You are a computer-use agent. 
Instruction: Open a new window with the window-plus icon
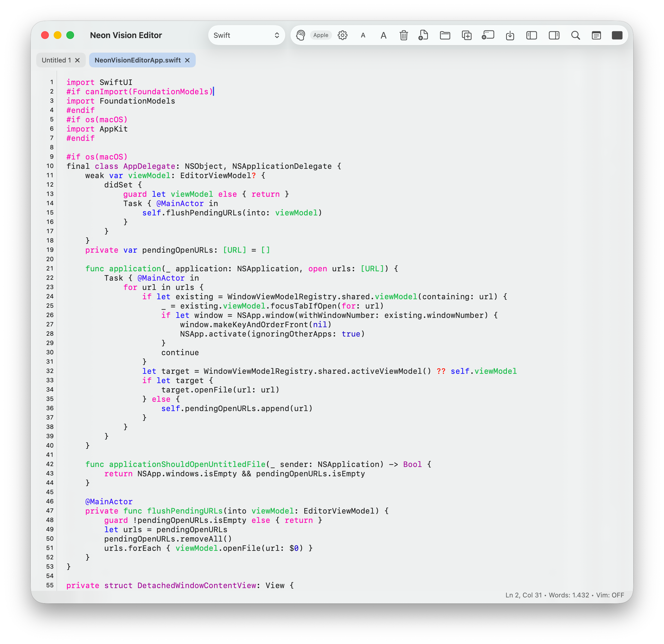(x=488, y=35)
